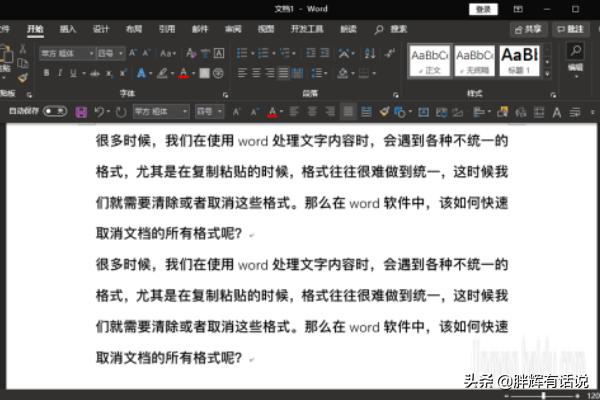The width and height of the screenshot is (600, 400).
Task: Open the font size dropdown in the ribbon
Action: (121, 53)
